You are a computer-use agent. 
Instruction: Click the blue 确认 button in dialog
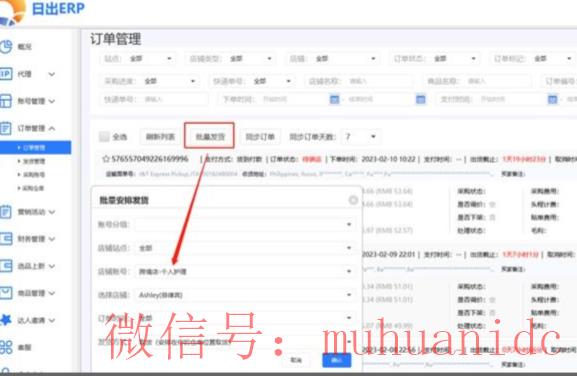click(337, 360)
